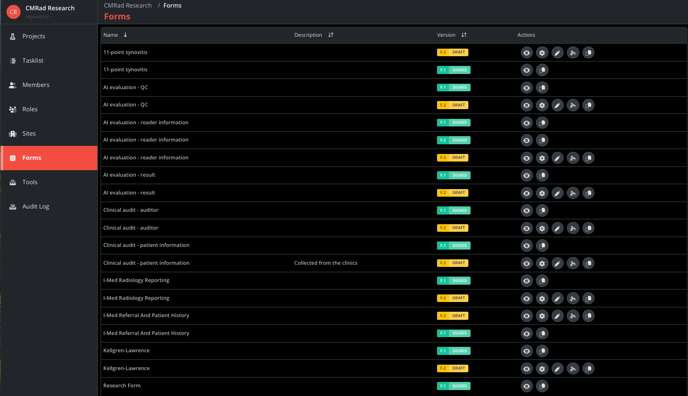Duplicate draft I-Med Referral And Patient History
Viewport: 688px width, 396px height.
pos(588,316)
